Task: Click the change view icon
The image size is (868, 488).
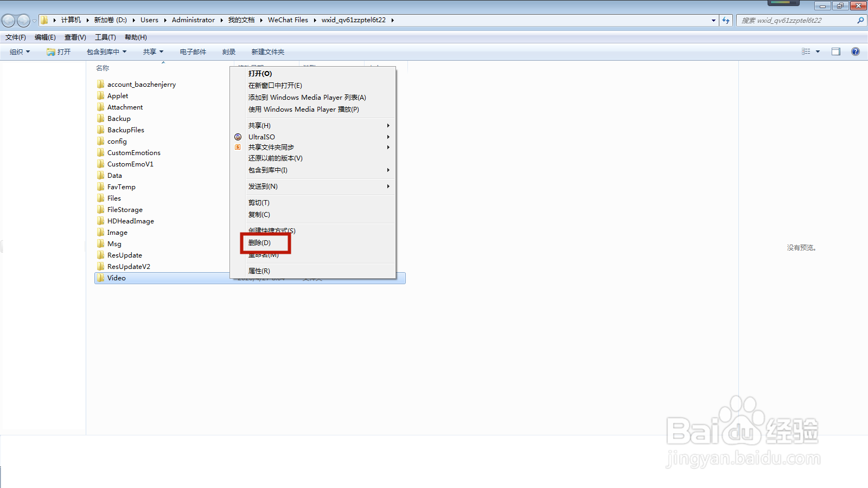Action: click(806, 52)
